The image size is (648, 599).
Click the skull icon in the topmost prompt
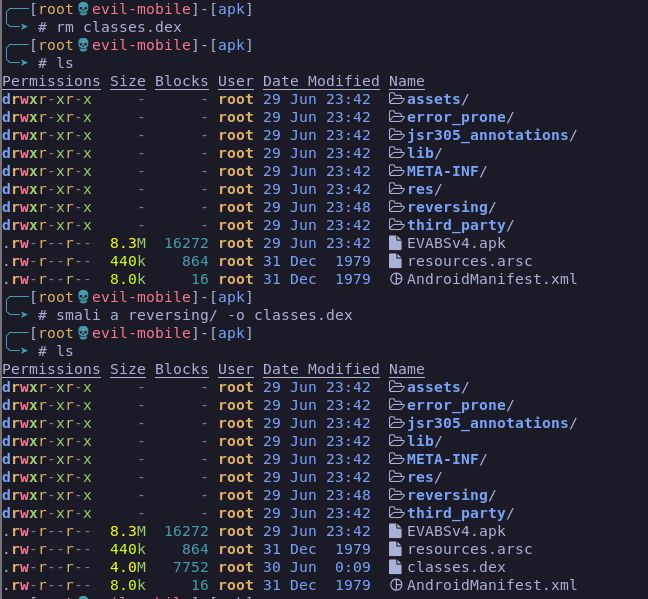click(x=83, y=9)
